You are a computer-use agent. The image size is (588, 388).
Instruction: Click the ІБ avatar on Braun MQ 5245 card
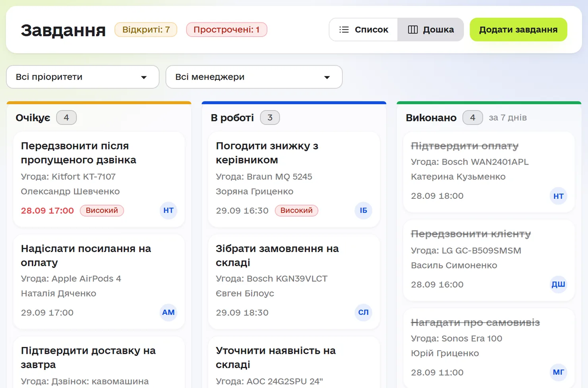(x=364, y=210)
